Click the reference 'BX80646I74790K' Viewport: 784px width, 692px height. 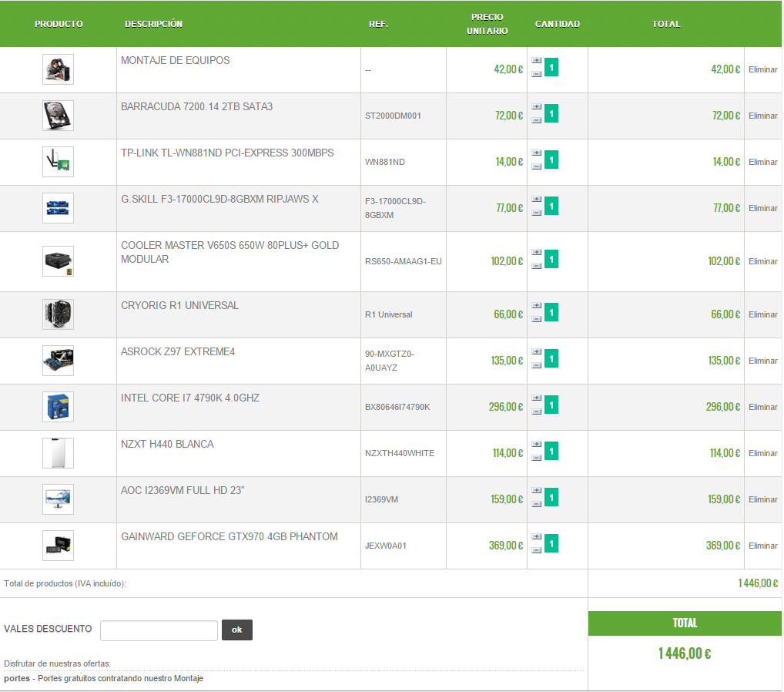[x=397, y=407]
